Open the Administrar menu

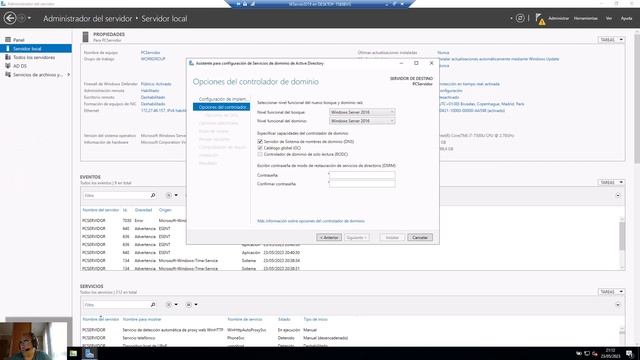pos(558,18)
